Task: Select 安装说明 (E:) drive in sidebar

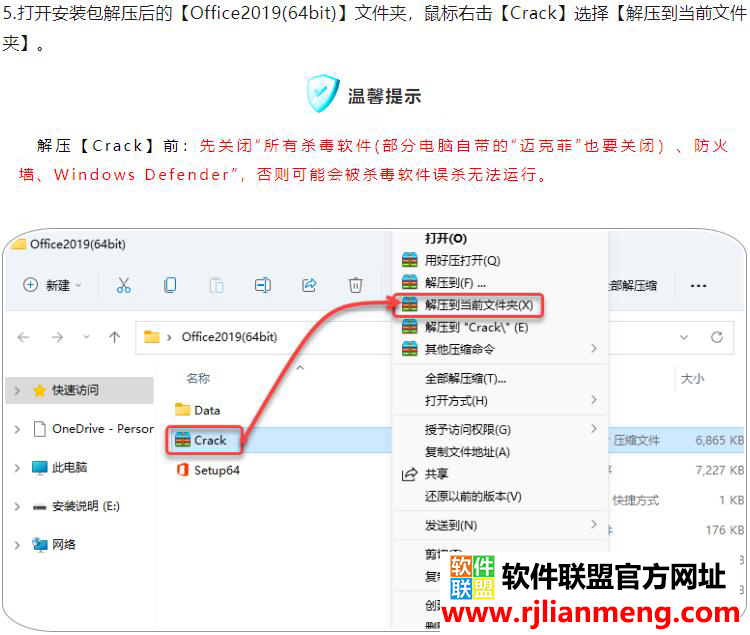Action: (x=85, y=506)
